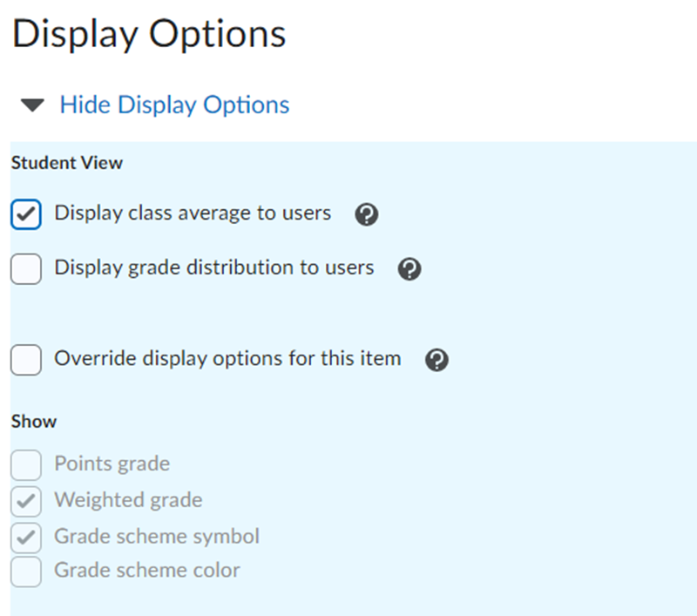Enable the Display grade distribution checkbox
Image resolution: width=697 pixels, height=616 pixels.
point(26,268)
